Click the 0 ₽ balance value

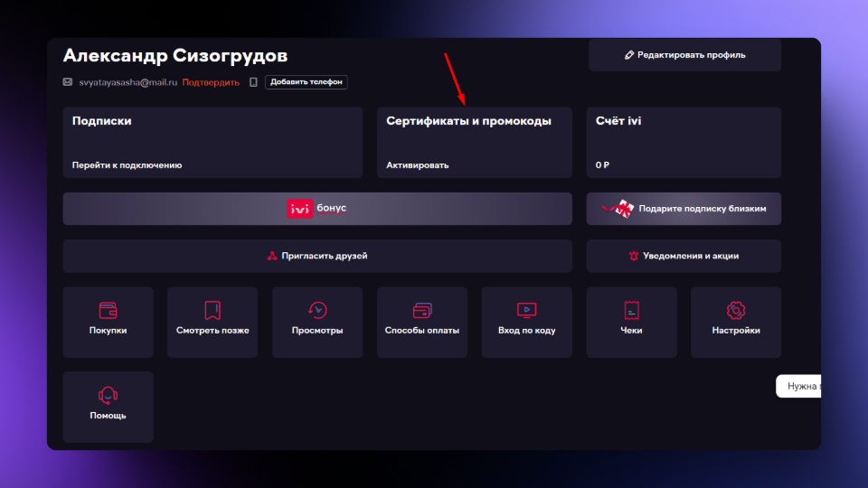pyautogui.click(x=602, y=164)
